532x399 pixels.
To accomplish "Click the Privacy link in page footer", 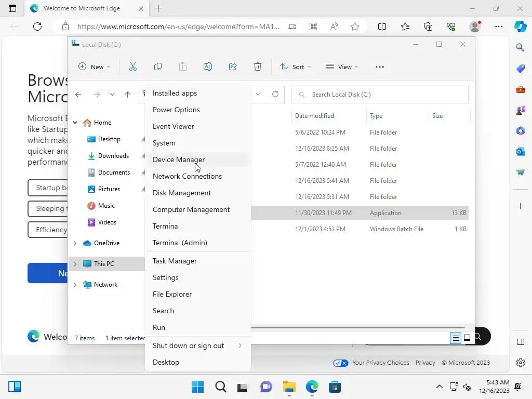I will pyautogui.click(x=425, y=363).
